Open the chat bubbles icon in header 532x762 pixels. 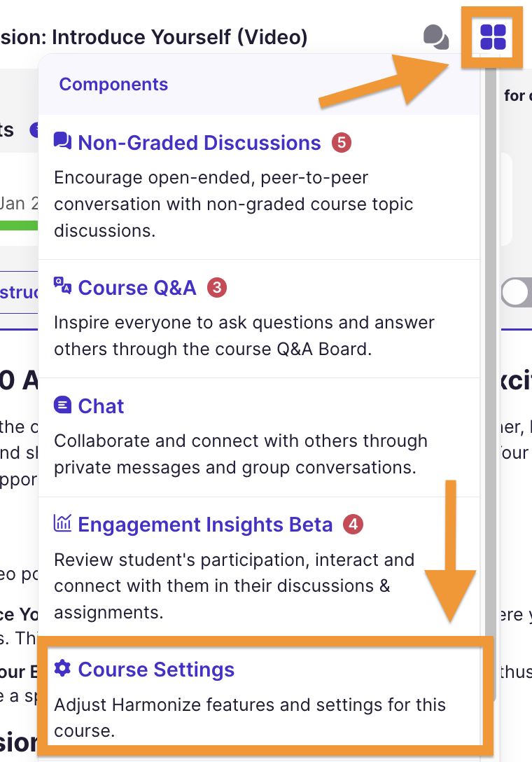pyautogui.click(x=437, y=36)
